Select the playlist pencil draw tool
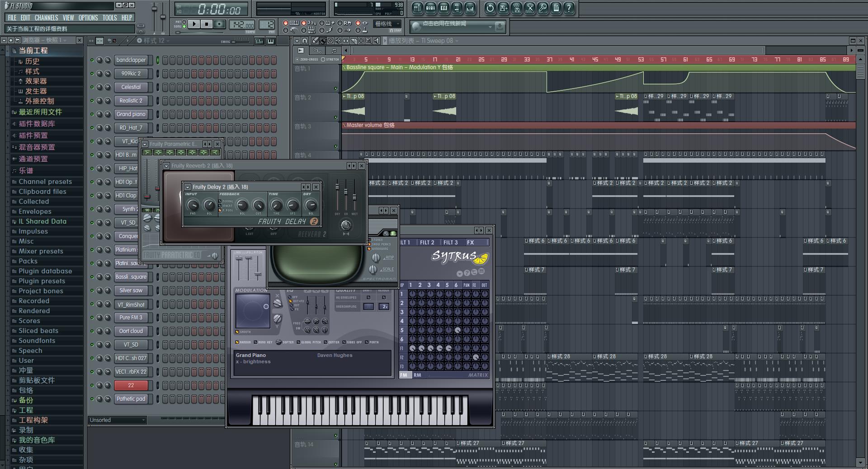The width and height of the screenshot is (868, 469). tap(315, 41)
